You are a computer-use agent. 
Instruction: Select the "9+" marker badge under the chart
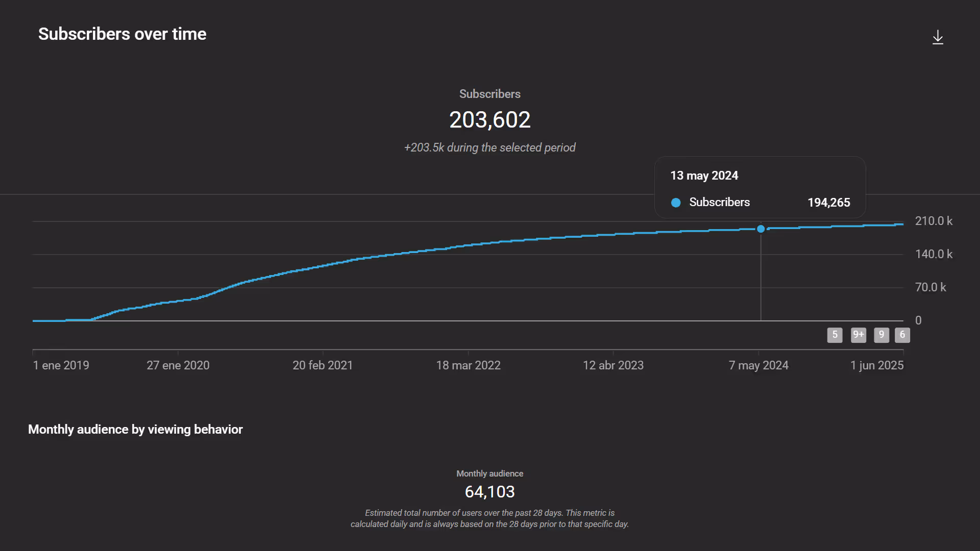coord(858,335)
